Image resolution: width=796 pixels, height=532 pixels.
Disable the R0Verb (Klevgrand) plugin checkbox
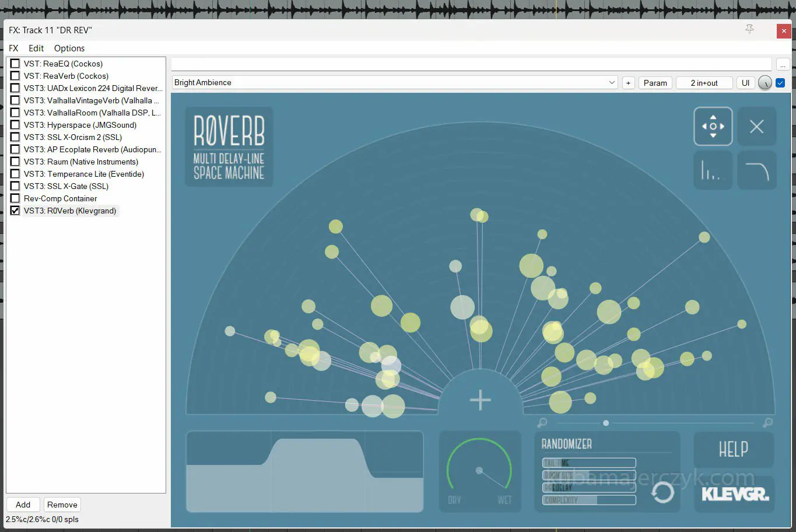tap(15, 211)
